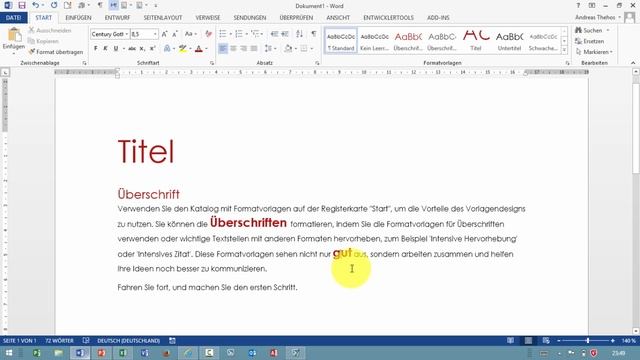Click the Format übertragen painter
The width and height of the screenshot is (640, 360).
pos(56,52)
